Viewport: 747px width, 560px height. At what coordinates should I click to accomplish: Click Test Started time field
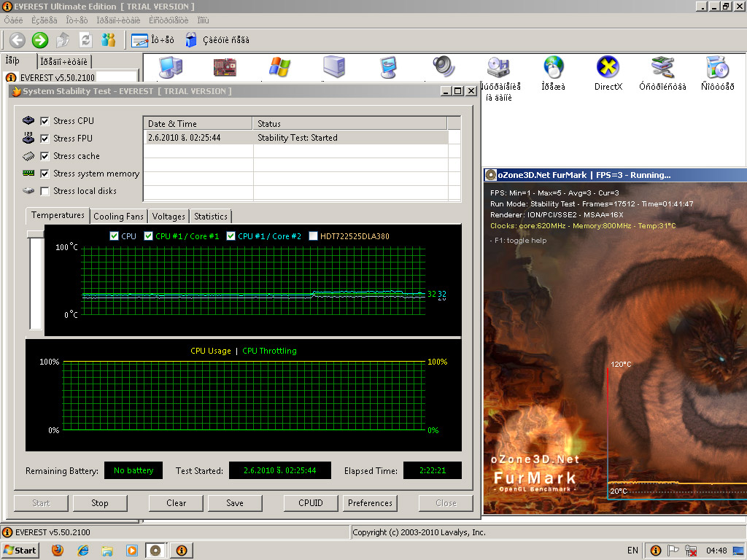click(280, 470)
